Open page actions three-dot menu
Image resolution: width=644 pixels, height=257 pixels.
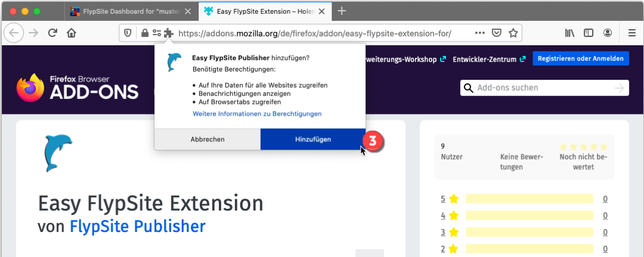coord(479,33)
